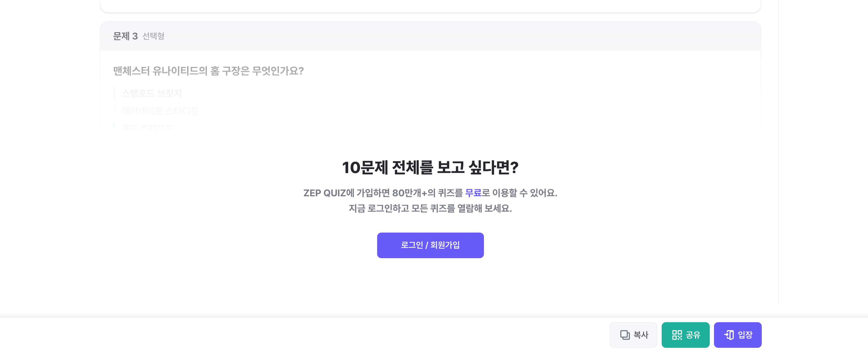Open the 로그인 / 회원가입 button
Viewport: 868px width, 351px height.
click(x=430, y=245)
